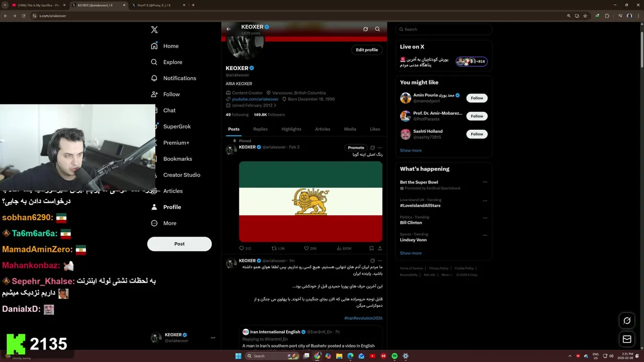Open the 149.8K Followers list
Image resolution: width=644 pixels, height=362 pixels.
(x=269, y=115)
